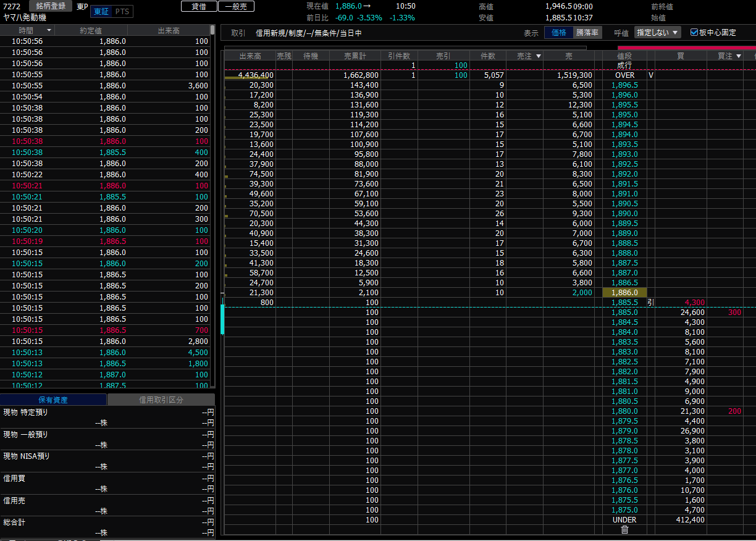Click price 1,890.0 in the board
Image resolution: width=756 pixels, height=541 pixels.
(x=624, y=214)
